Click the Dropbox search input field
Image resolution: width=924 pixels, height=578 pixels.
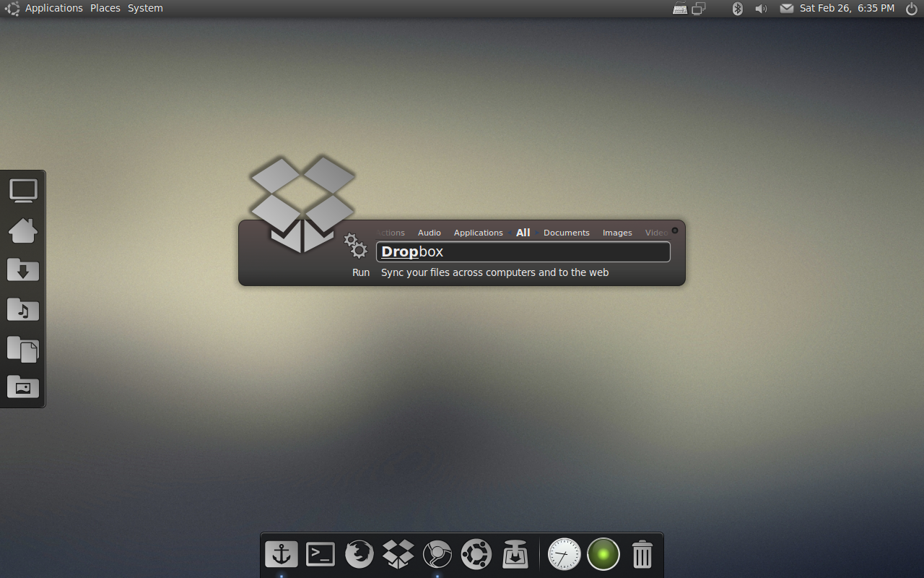tap(523, 251)
